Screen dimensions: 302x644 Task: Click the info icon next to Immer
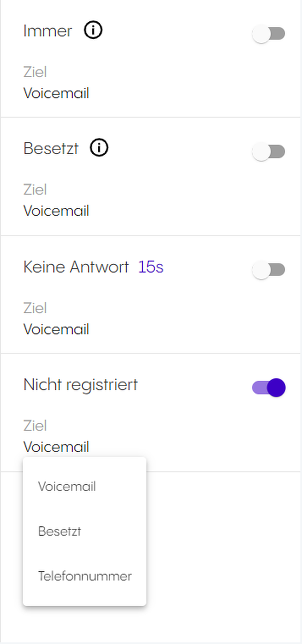[93, 30]
